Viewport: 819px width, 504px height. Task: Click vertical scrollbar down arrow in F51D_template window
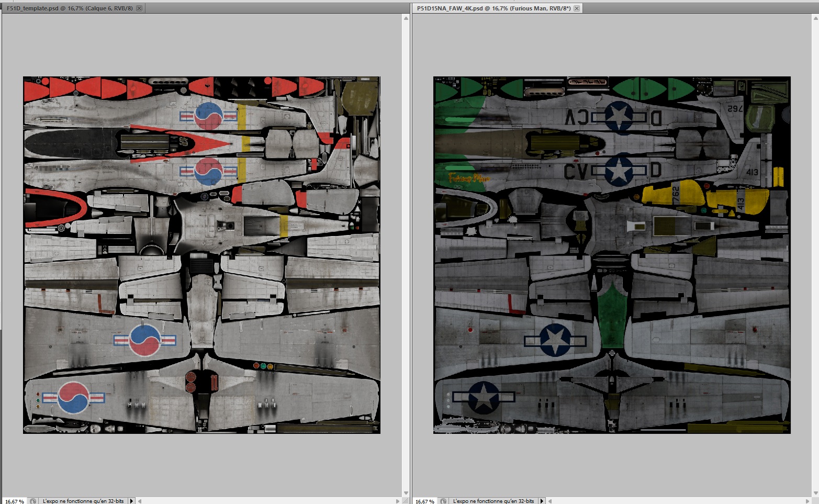click(406, 493)
